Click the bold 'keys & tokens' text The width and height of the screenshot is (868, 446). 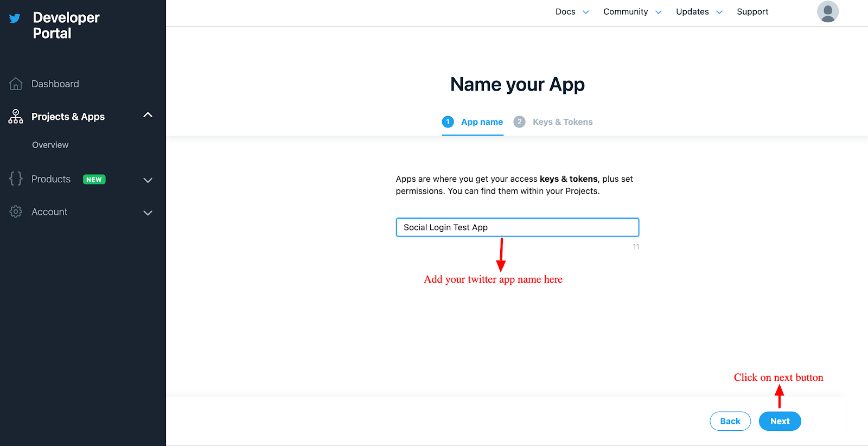(569, 179)
